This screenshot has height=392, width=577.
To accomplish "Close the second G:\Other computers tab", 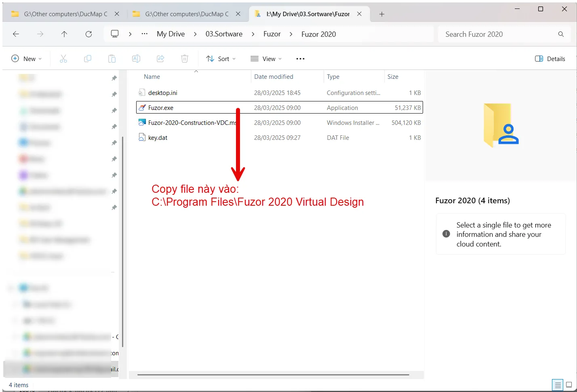I will point(238,14).
